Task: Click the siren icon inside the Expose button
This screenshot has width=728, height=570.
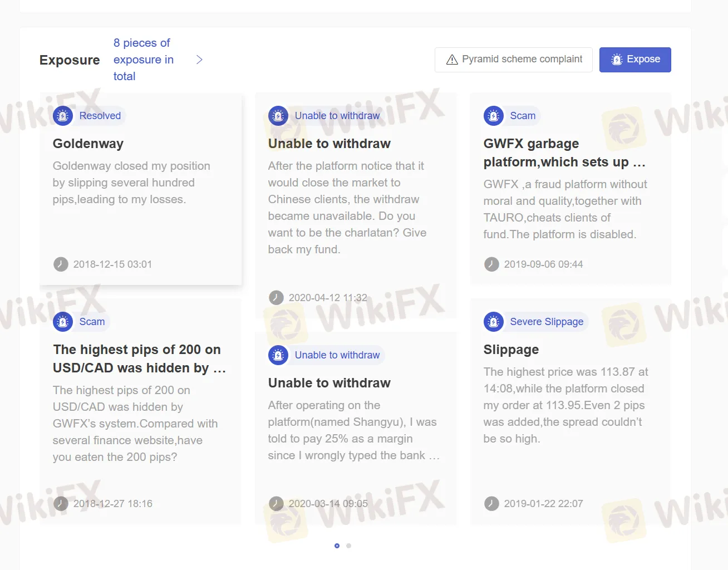Action: tap(616, 59)
